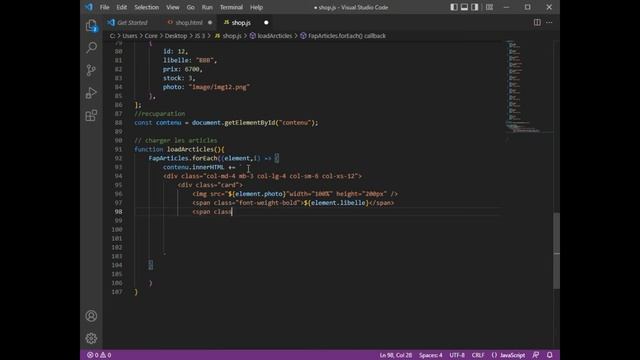Viewport: 640px width, 360px height.
Task: Click the div class="card" line
Action: [210, 185]
